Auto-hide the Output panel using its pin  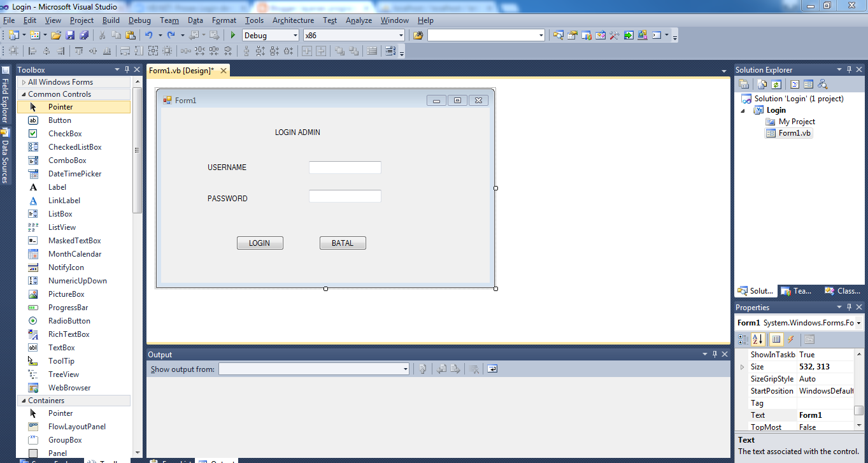pyautogui.click(x=714, y=354)
